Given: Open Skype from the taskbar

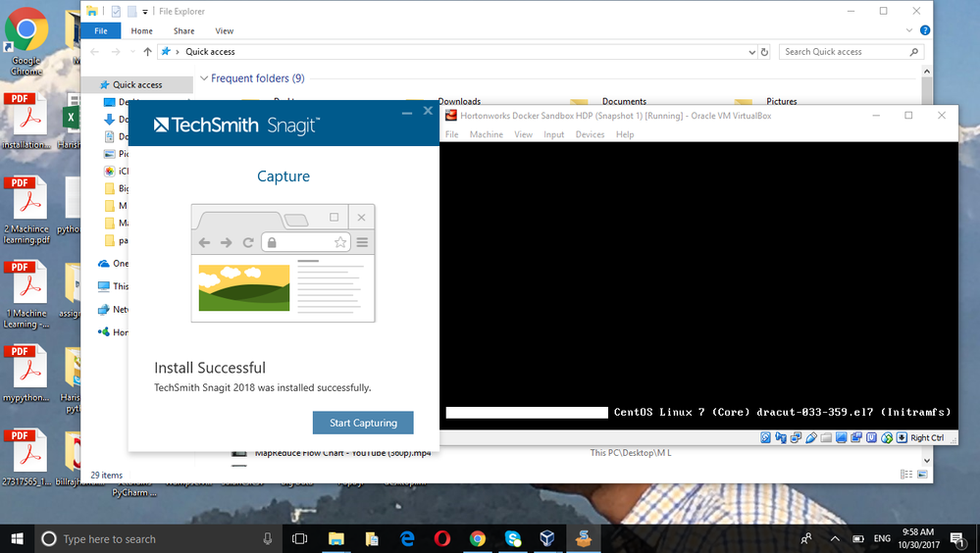Looking at the screenshot, I should [512, 538].
